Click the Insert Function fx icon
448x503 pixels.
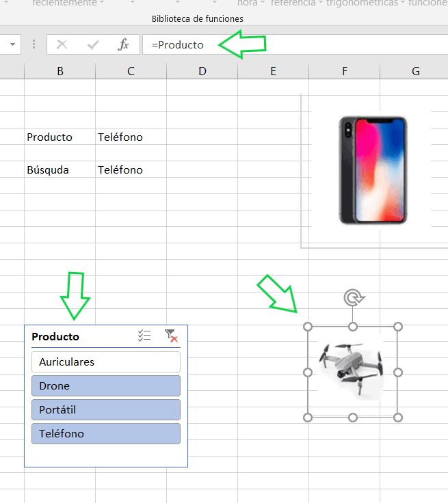123,44
